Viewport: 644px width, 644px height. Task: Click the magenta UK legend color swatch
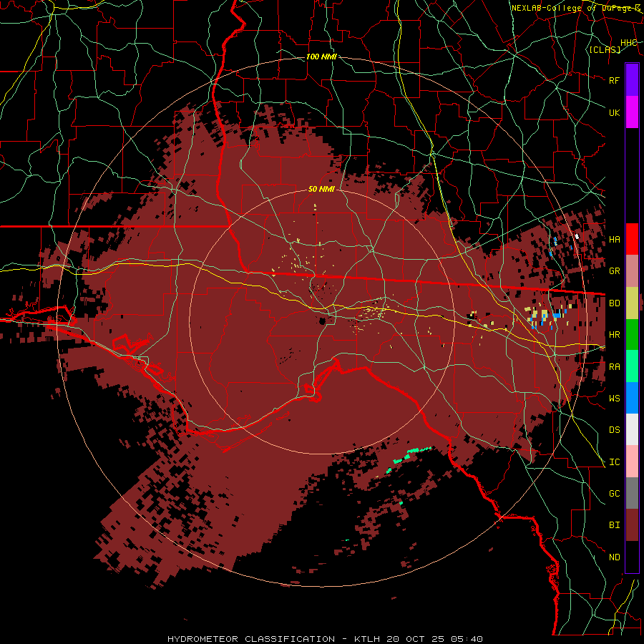[632, 112]
